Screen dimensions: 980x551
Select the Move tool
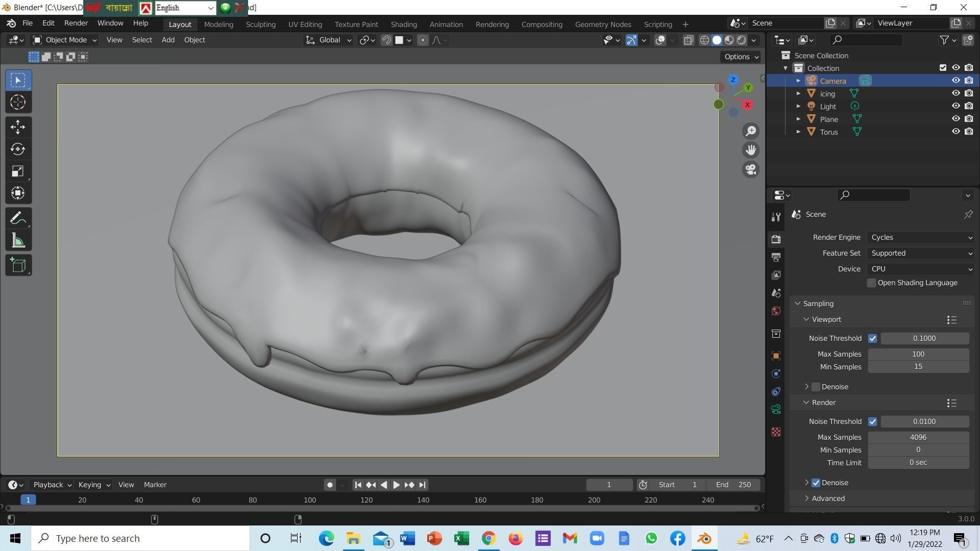click(x=18, y=127)
